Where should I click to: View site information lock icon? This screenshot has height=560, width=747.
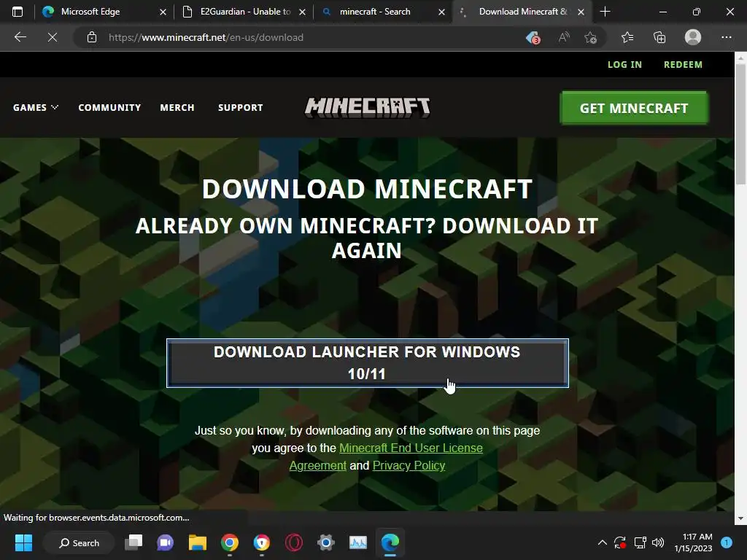pyautogui.click(x=92, y=37)
